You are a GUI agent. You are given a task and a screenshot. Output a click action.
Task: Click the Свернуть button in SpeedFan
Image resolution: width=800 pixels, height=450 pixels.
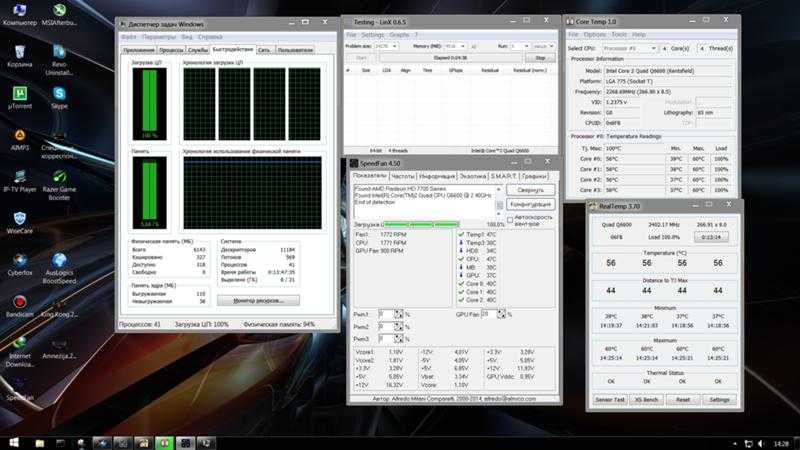(531, 190)
